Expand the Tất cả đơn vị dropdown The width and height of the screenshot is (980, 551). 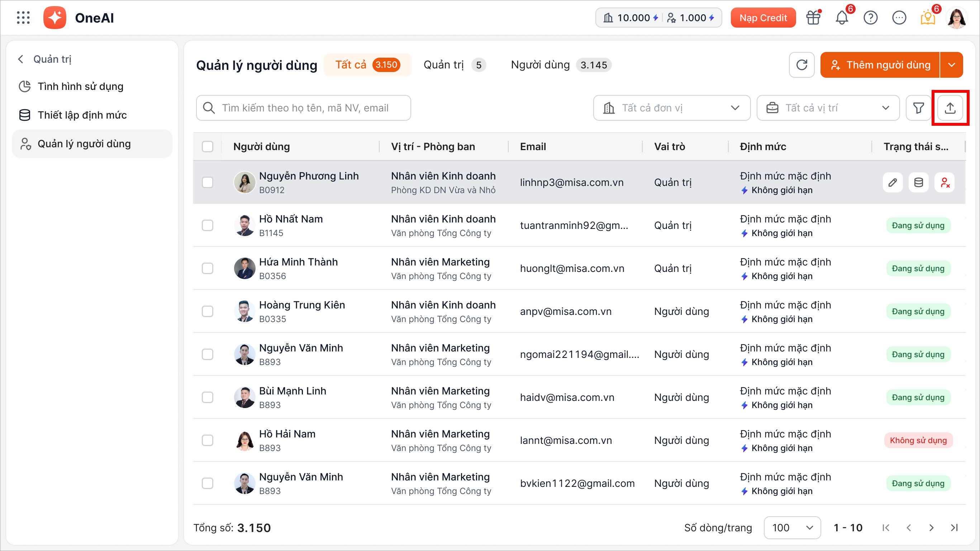pyautogui.click(x=671, y=108)
